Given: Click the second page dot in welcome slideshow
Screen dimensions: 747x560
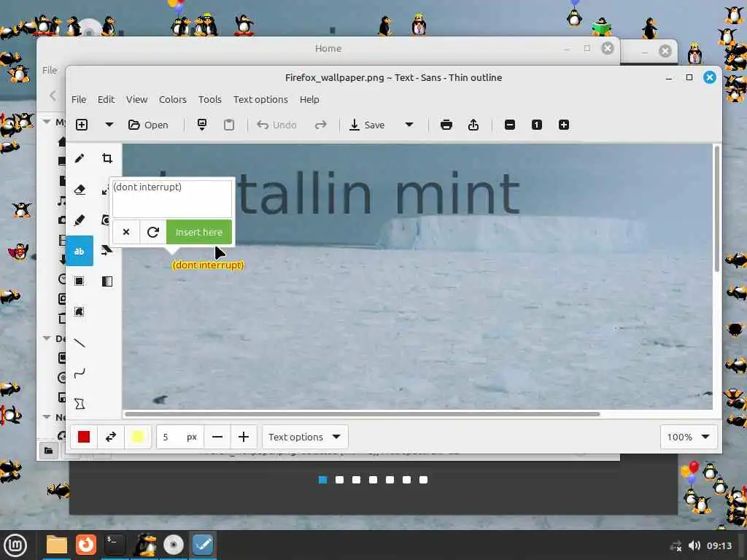Looking at the screenshot, I should point(340,480).
